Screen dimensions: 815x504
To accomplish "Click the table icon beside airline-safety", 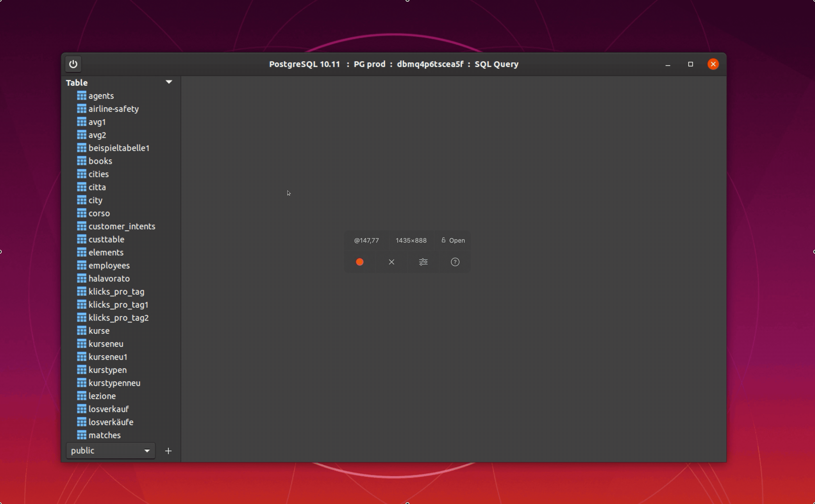I will pyautogui.click(x=82, y=109).
